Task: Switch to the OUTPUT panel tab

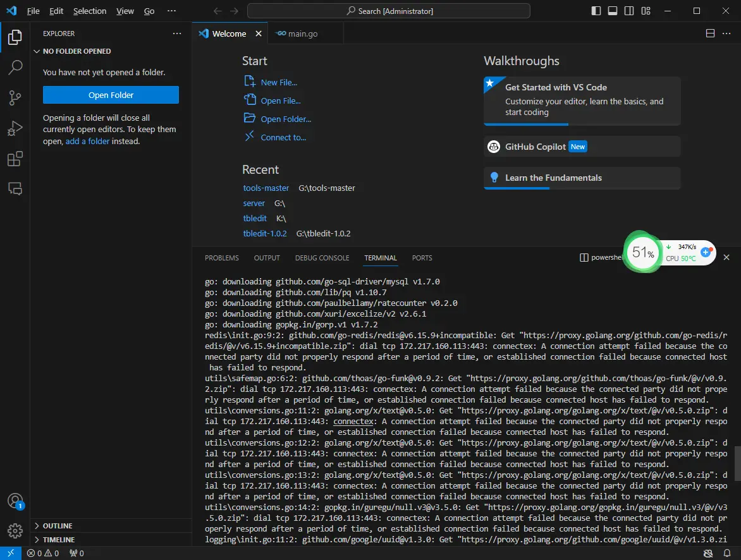Action: (x=267, y=257)
